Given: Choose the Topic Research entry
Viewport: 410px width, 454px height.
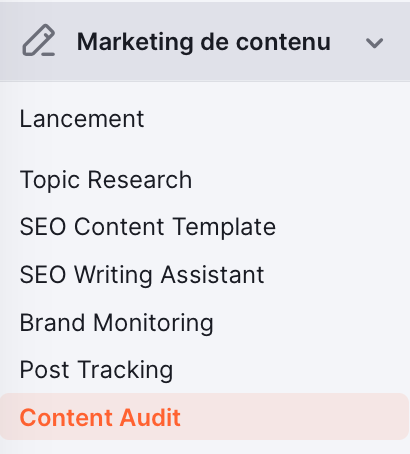Looking at the screenshot, I should [x=106, y=180].
